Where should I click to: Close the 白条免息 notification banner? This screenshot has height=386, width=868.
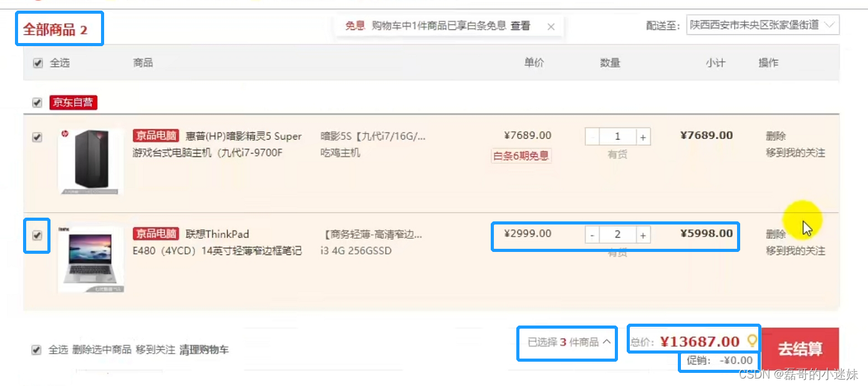[x=551, y=26]
